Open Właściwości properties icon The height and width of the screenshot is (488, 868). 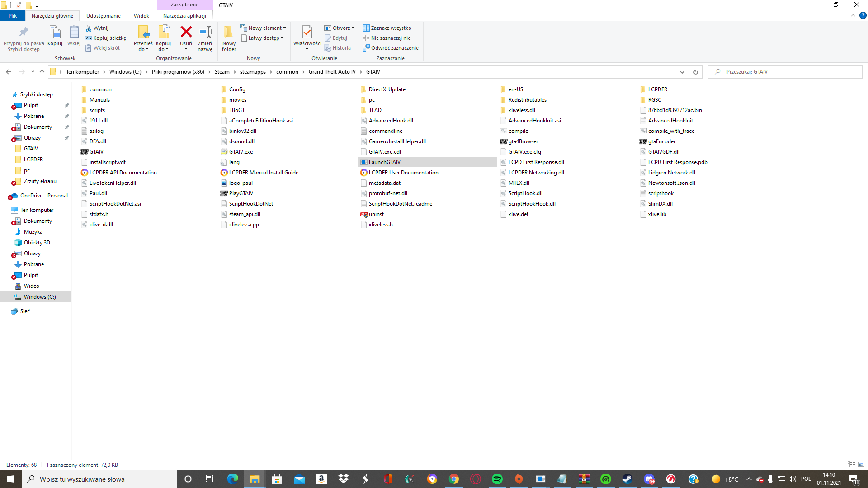[307, 33]
